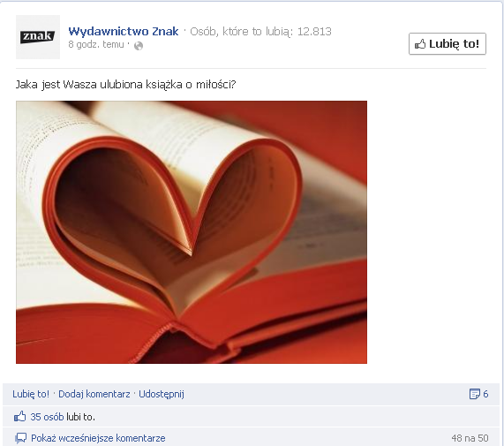Viewport: 504px width, 446px height.
Task: Like the page with the bordered 'Lubię to!' button
Action: [448, 44]
